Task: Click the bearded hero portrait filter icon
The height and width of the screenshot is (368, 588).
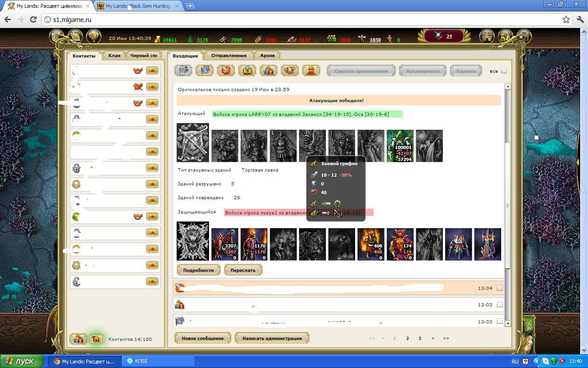Action: [x=311, y=70]
